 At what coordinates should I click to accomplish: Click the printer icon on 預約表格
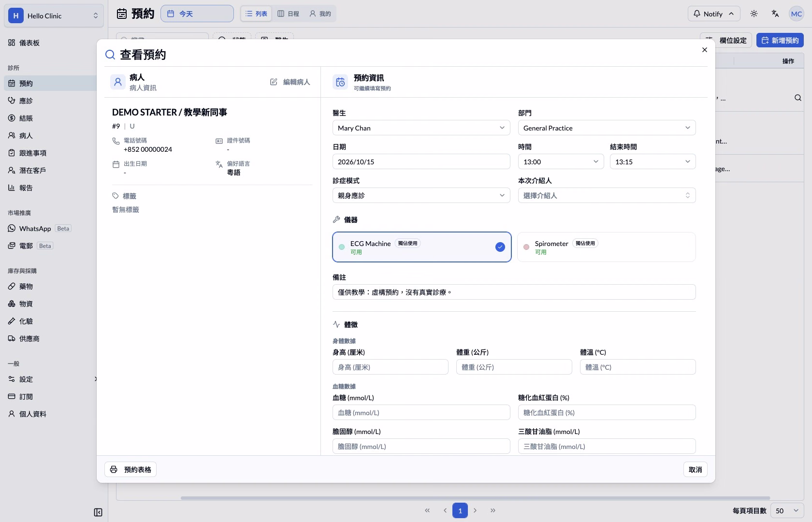click(114, 469)
